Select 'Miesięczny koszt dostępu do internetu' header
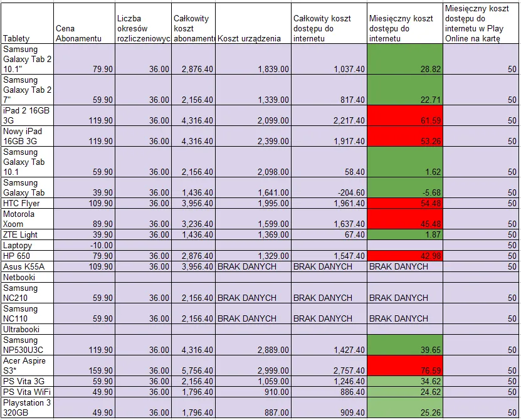The image size is (521, 420). pos(405,23)
